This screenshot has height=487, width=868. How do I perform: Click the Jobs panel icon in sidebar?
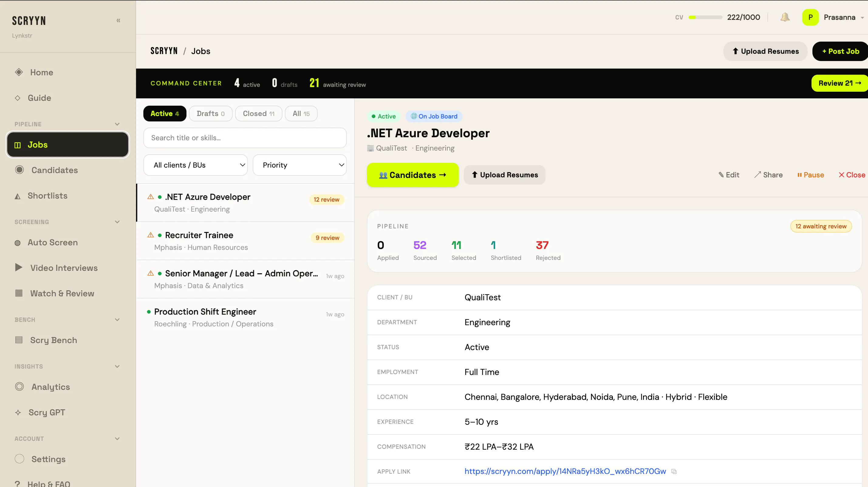[x=18, y=145]
